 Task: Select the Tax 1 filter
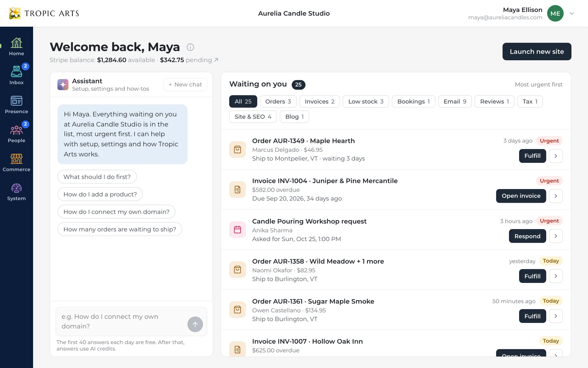pos(530,102)
